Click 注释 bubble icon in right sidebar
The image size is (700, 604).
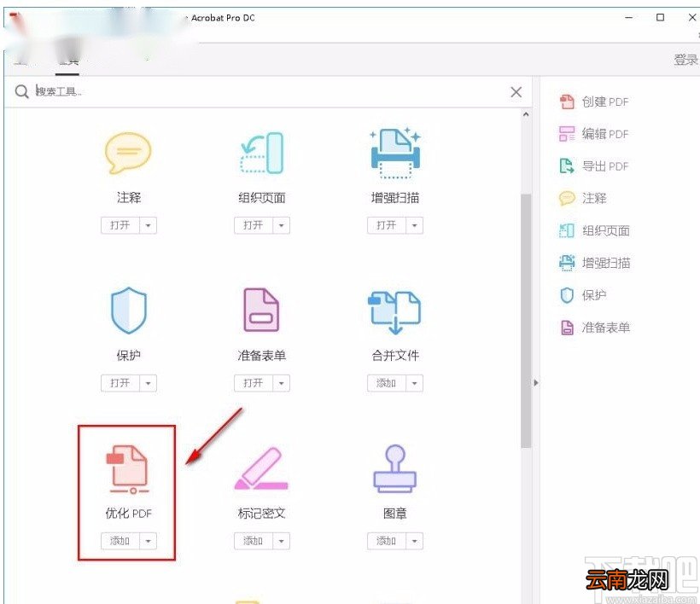pos(567,198)
